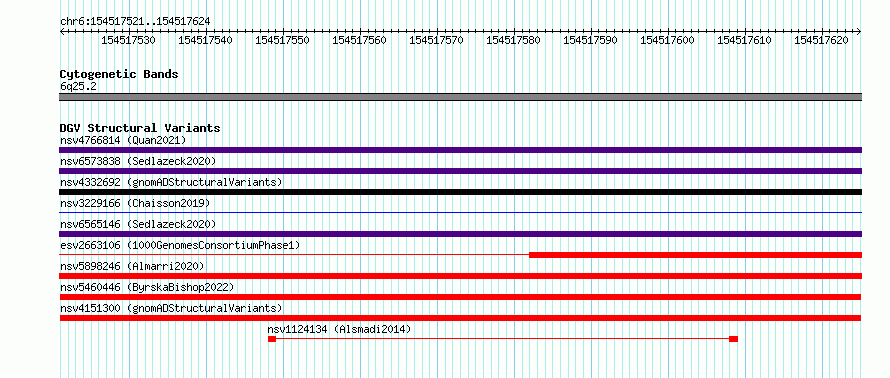Select the purple bar under nsv6573838
The image size is (890, 378).
pyautogui.click(x=460, y=171)
